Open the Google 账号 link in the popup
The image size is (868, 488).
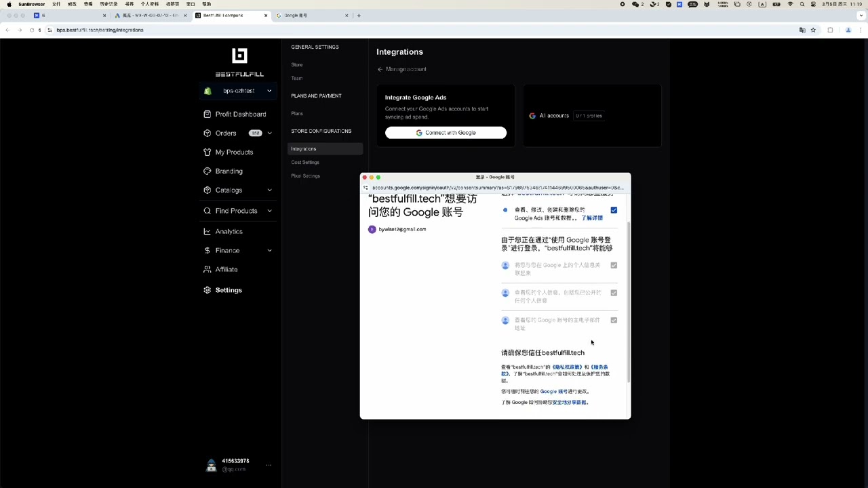[x=553, y=392]
